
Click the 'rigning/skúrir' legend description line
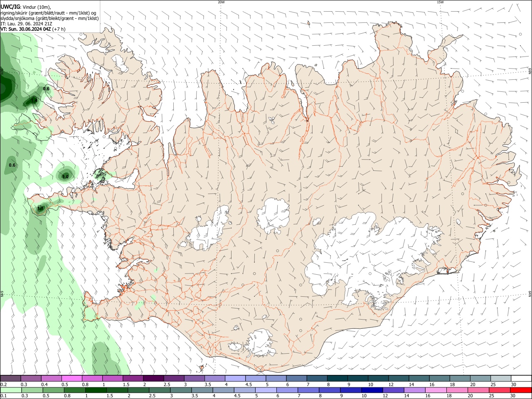coord(48,13)
